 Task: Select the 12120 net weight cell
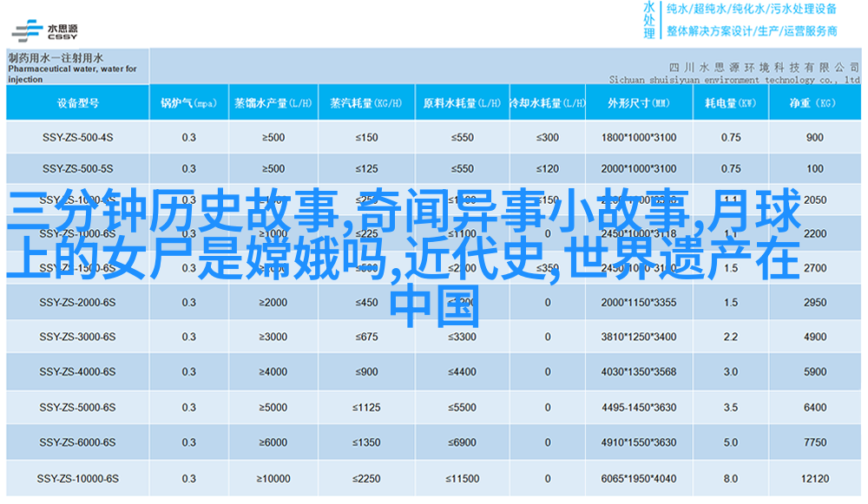pyautogui.click(x=814, y=478)
